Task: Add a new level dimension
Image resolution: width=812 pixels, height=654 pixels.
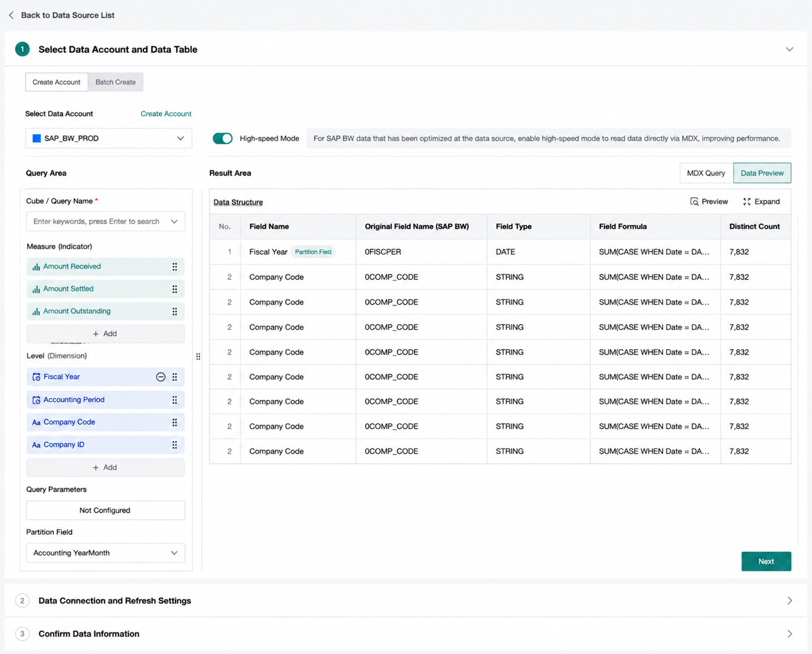Action: pyautogui.click(x=105, y=468)
